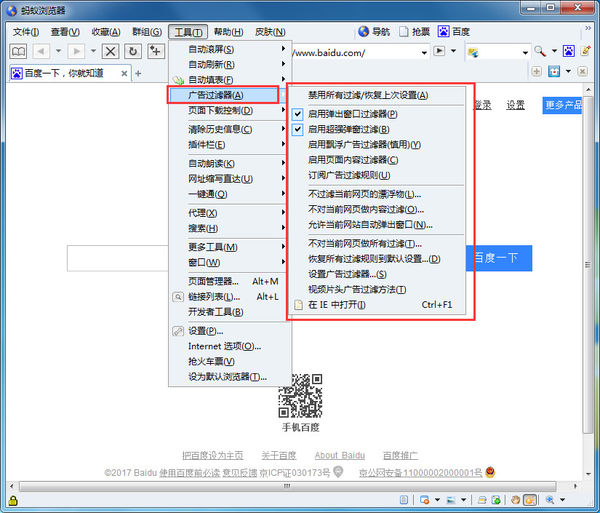600x513 pixels.
Task: Open the 皮肤(N) menu
Action: tap(270, 32)
